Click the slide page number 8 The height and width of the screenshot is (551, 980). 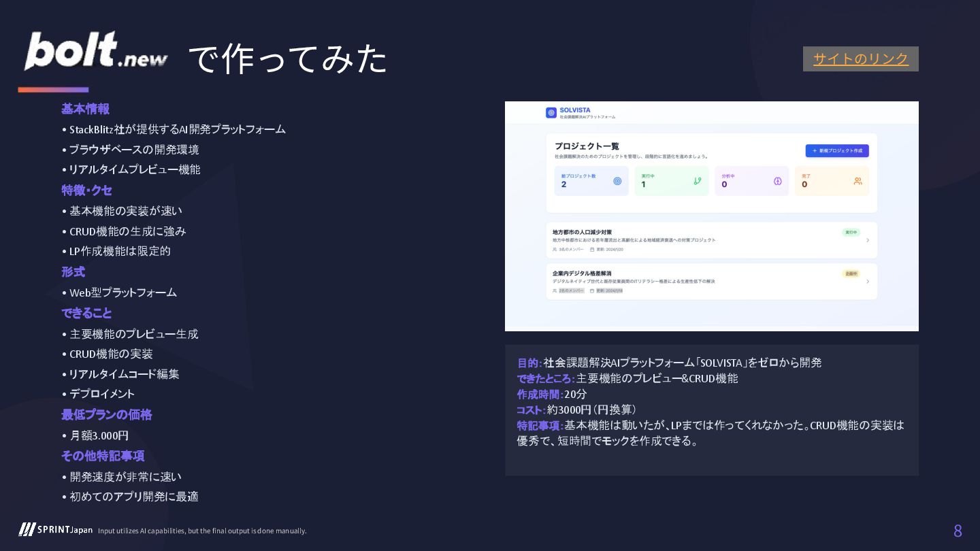point(958,531)
